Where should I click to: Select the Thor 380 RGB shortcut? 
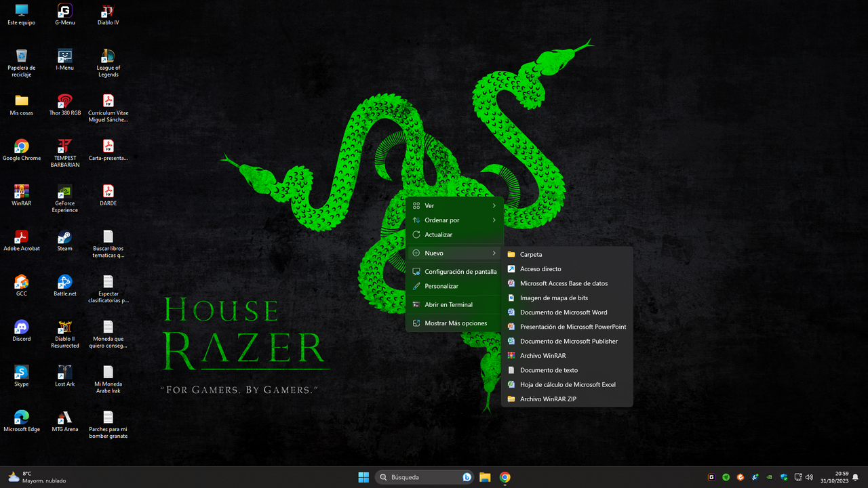point(65,105)
